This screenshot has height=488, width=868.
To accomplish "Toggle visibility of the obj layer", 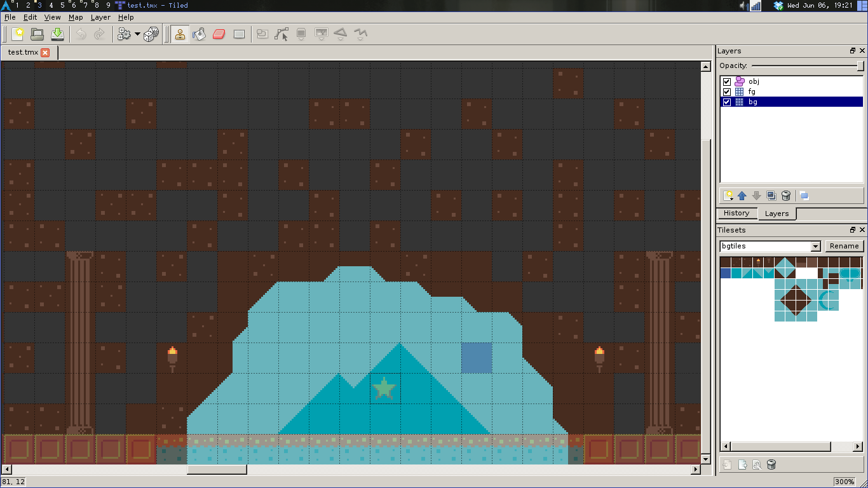I will (x=727, y=81).
